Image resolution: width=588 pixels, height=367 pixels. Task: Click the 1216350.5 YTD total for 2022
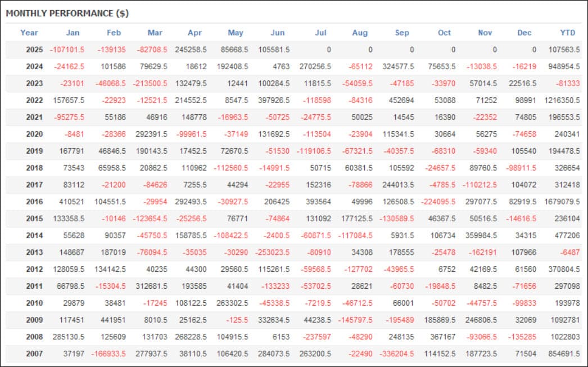coord(562,100)
